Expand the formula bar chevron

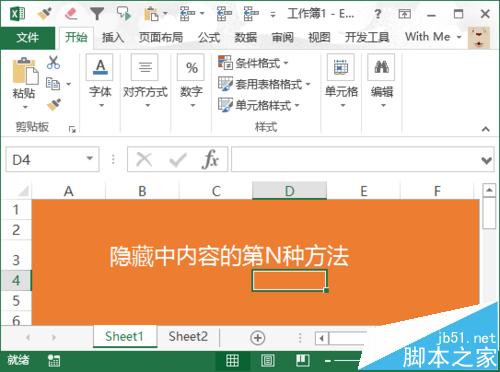pyautogui.click(x=486, y=160)
